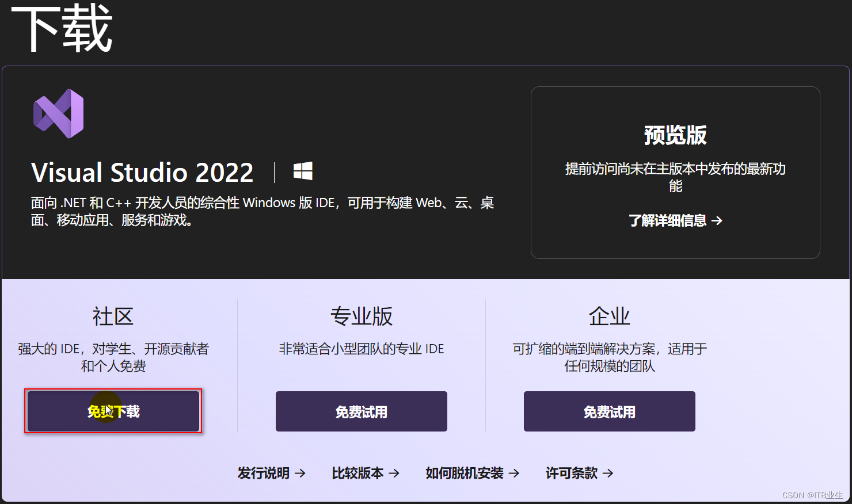Open the 发行说明 link
Screen dimensions: 852x504
coord(272,473)
